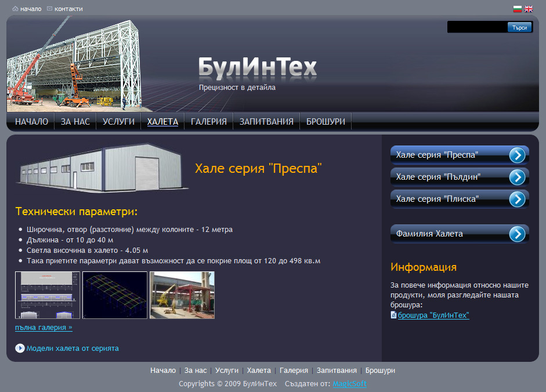Click the document icon beside брошура link
The width and height of the screenshot is (546, 392).
393,315
